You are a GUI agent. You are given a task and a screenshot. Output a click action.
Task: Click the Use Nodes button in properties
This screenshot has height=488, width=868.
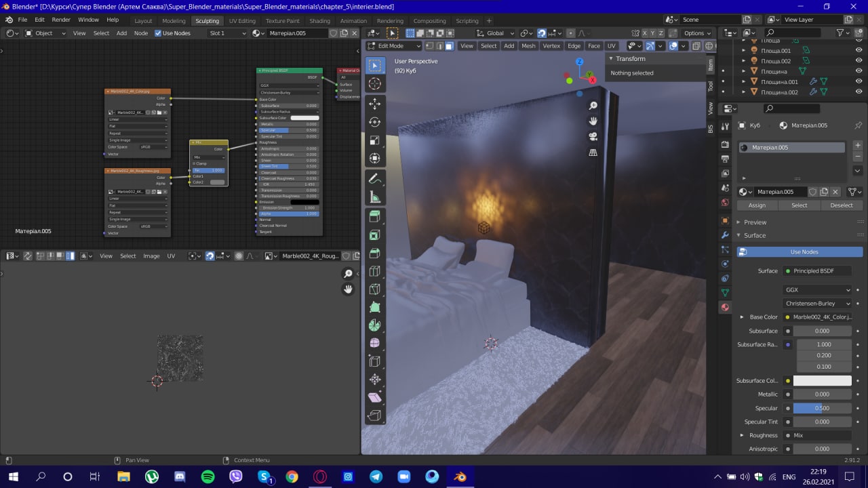pos(800,252)
